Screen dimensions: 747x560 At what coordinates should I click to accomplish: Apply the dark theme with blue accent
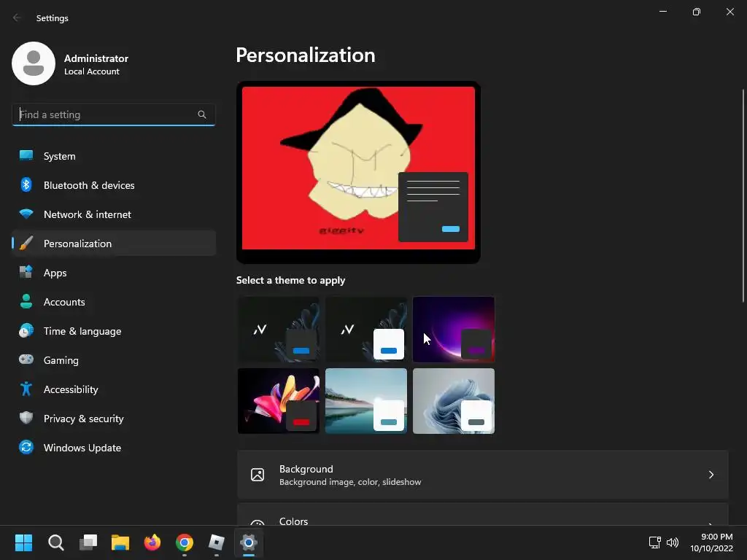point(279,330)
